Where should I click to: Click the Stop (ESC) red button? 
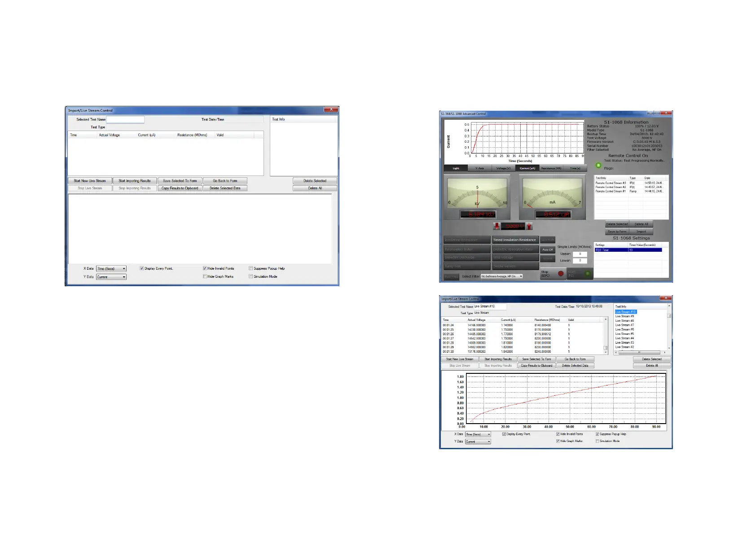pos(553,273)
